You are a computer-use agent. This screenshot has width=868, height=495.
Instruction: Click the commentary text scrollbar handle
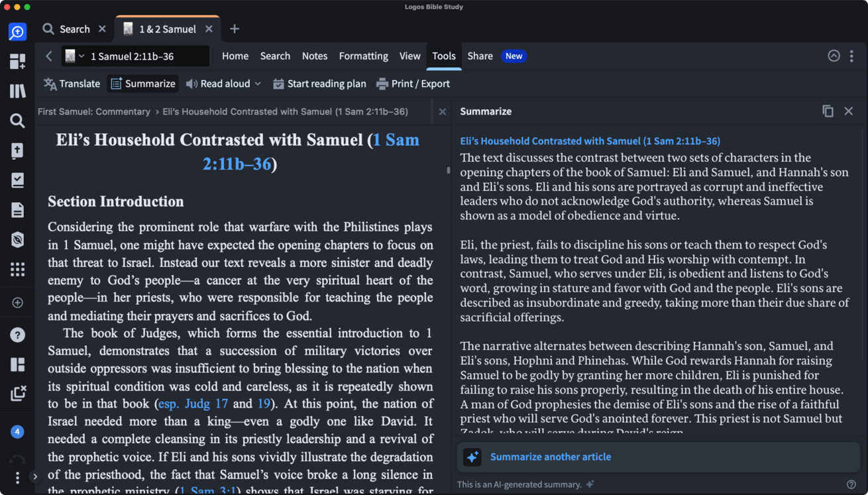click(449, 170)
